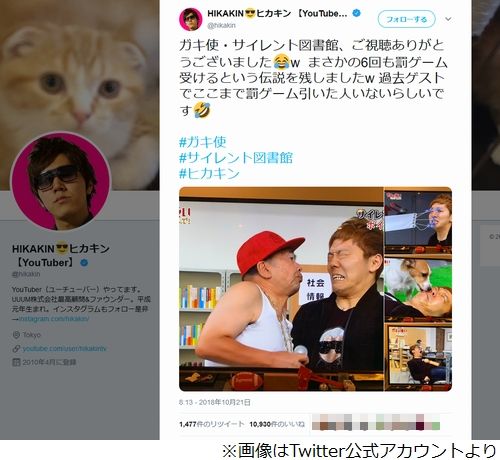Click the フォローする follow button
This screenshot has height=460, width=500.
click(x=406, y=19)
